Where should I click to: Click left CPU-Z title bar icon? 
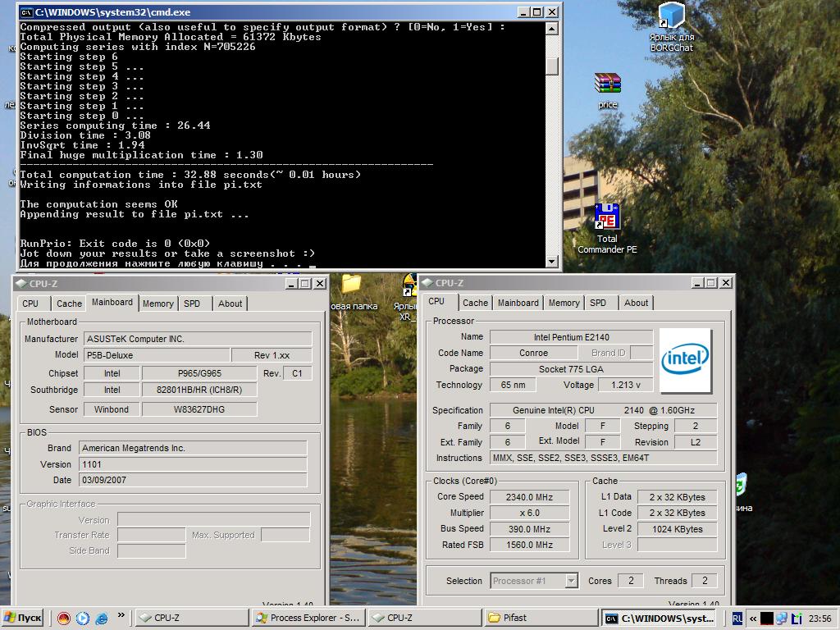(21, 283)
